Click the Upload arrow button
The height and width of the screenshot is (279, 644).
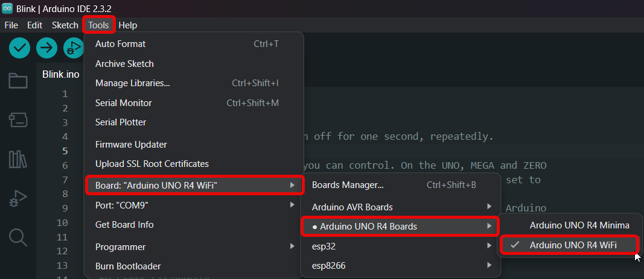coord(46,48)
